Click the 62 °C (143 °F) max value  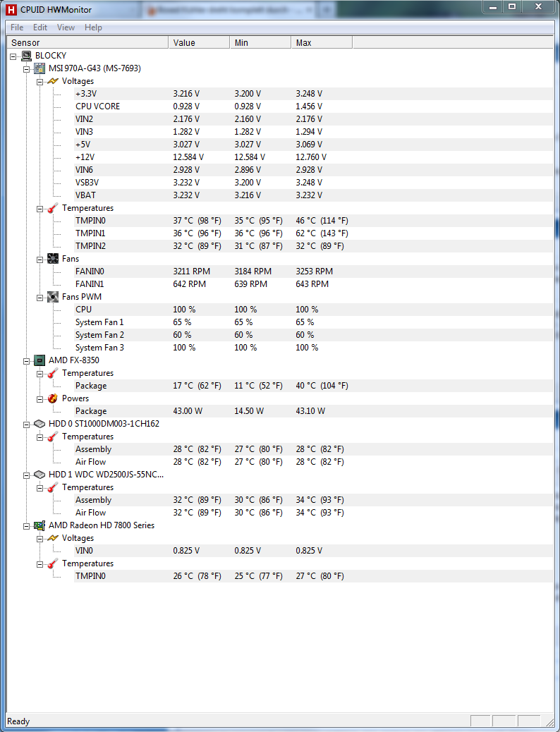click(x=322, y=233)
